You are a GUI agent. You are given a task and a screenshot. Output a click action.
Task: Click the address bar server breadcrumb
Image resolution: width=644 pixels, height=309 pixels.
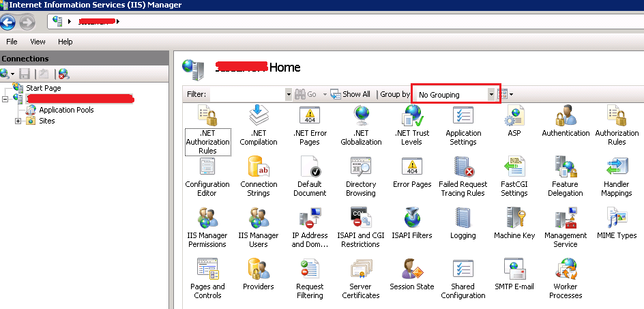[96, 21]
